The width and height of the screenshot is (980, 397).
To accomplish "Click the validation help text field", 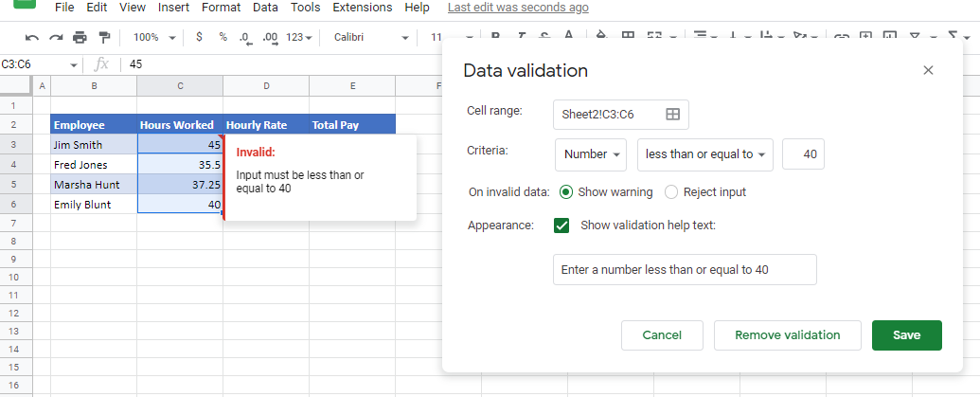I will (685, 269).
